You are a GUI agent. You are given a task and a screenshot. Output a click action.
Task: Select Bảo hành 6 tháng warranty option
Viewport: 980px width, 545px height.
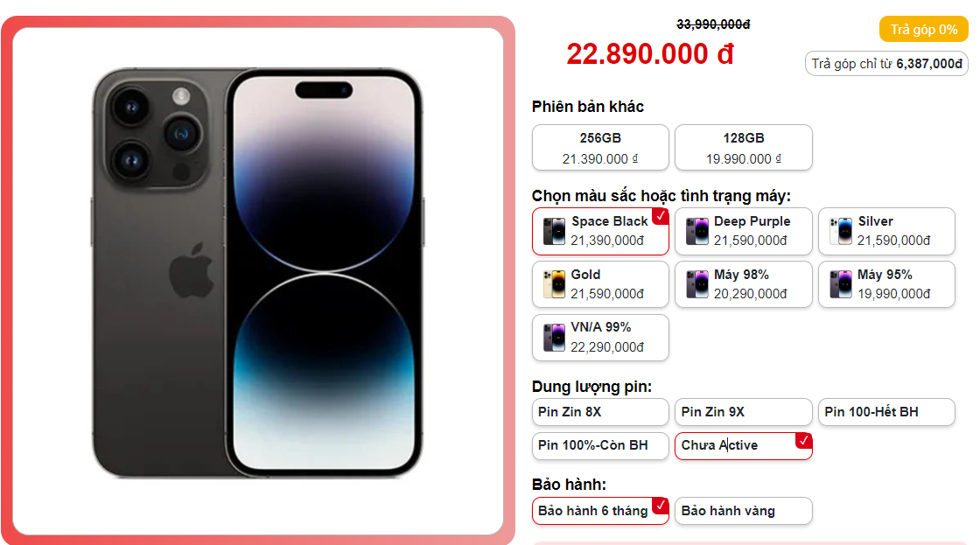(600, 511)
